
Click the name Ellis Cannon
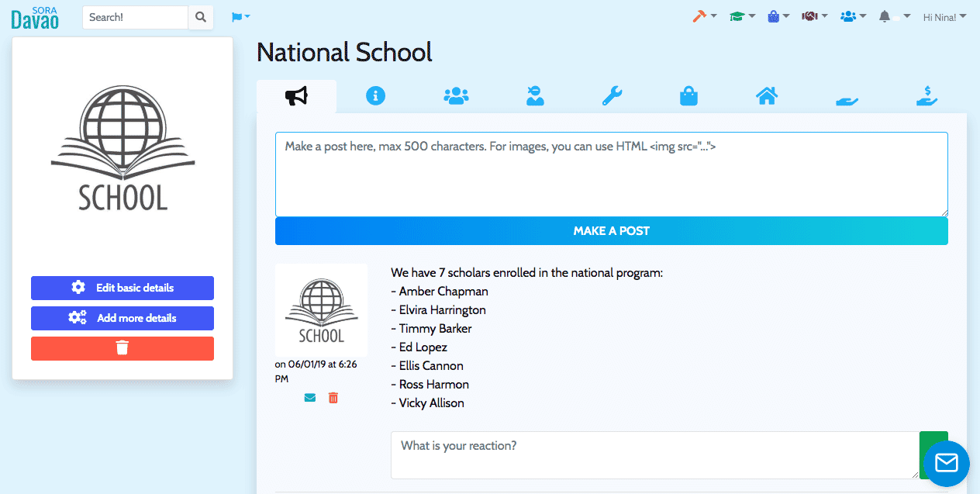pos(432,366)
